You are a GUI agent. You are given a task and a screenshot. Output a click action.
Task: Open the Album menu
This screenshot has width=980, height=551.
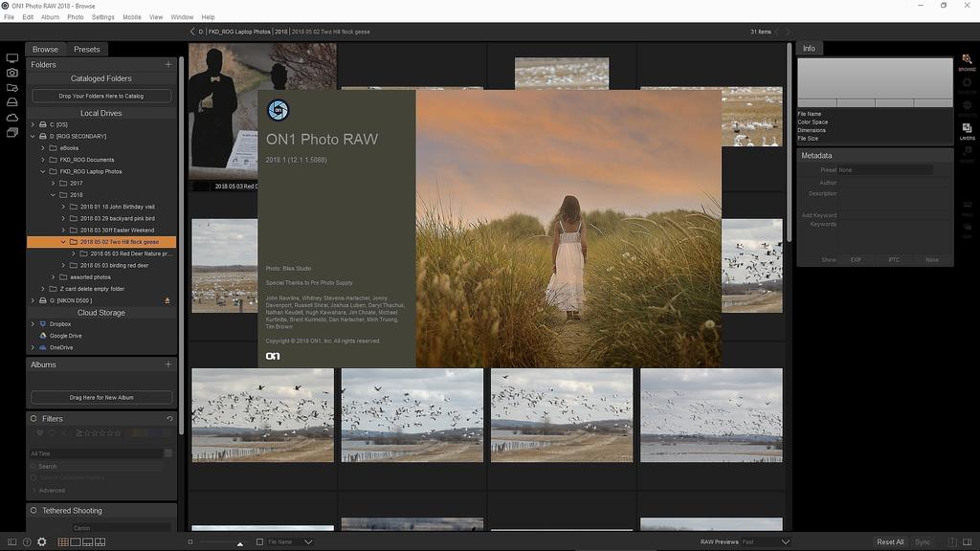(x=50, y=17)
